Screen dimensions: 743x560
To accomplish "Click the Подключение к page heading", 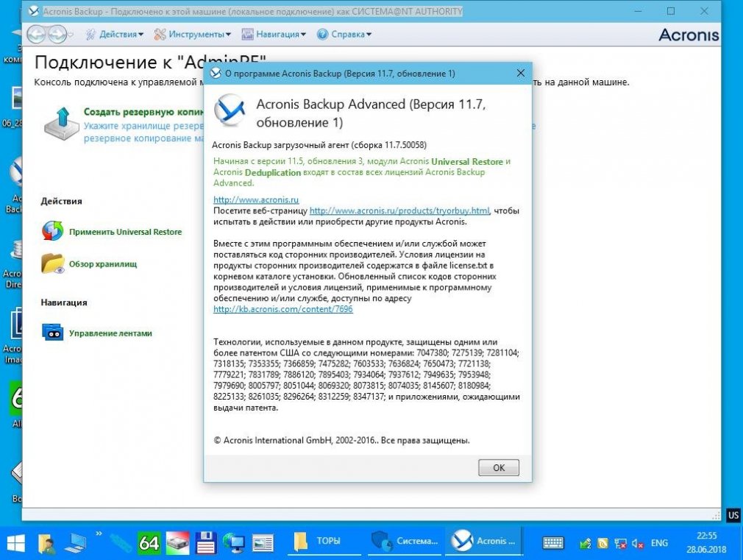I will (150, 62).
